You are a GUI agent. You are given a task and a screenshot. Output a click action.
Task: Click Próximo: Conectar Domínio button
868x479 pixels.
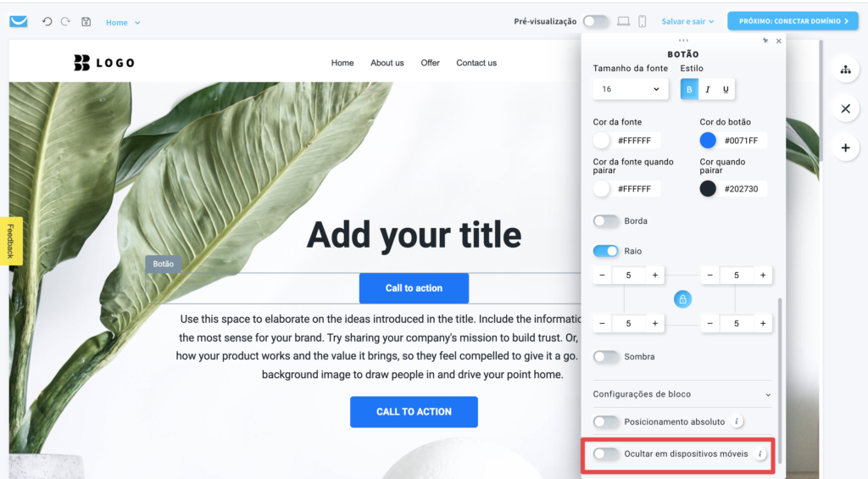tap(793, 21)
